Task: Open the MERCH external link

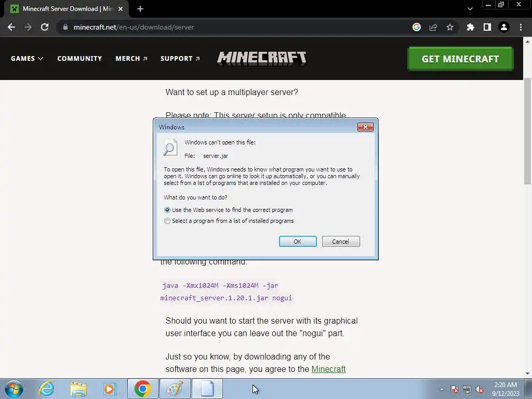Action: click(131, 58)
